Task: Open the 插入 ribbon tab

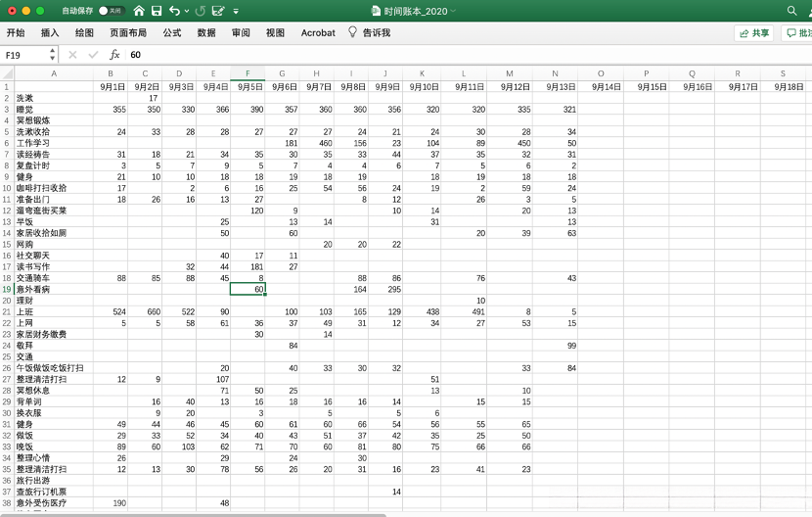Action: point(50,32)
